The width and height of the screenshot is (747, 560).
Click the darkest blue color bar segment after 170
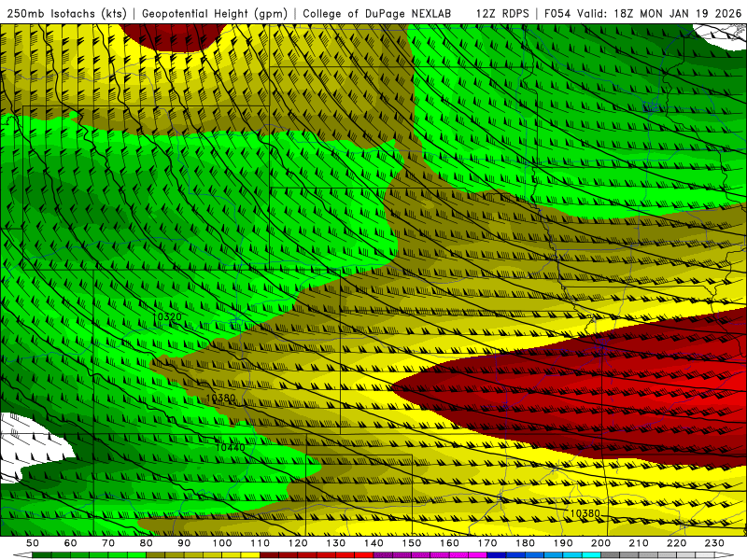[497, 555]
